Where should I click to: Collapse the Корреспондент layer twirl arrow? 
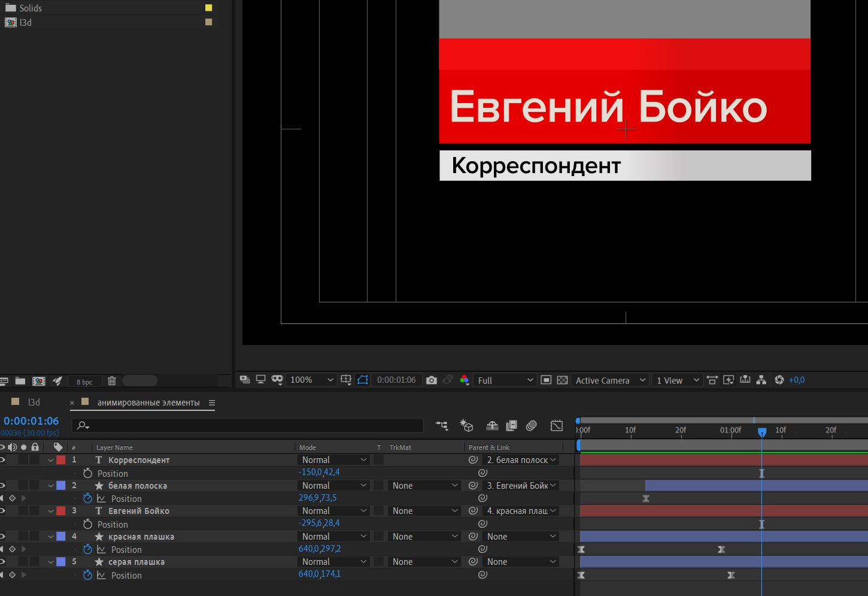point(51,460)
